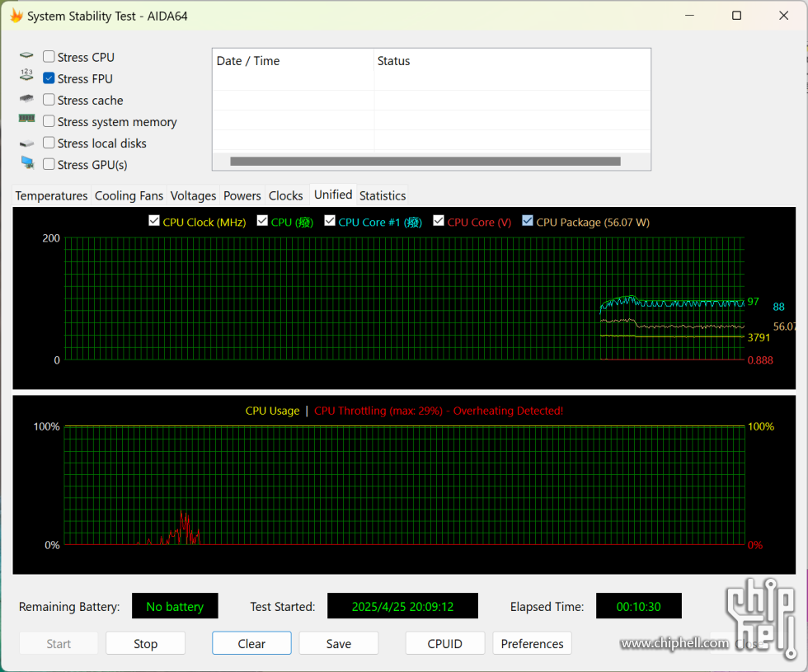Click the disabled Start button

pos(59,644)
